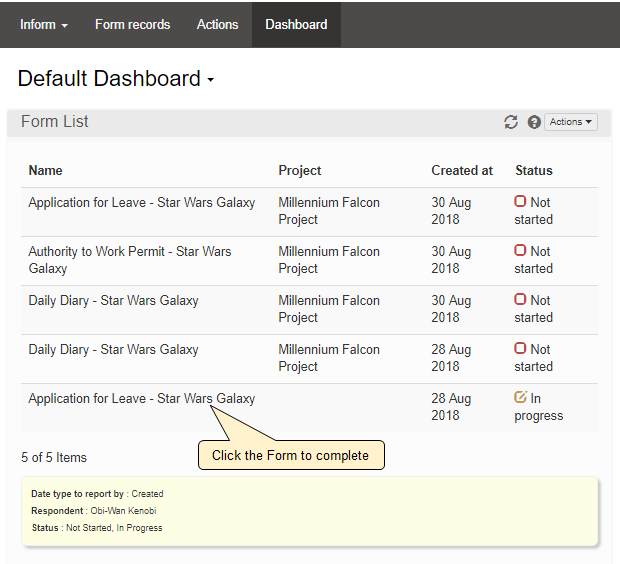Viewport: 620px width, 564px height.
Task: Go to Form records tab
Action: point(132,24)
